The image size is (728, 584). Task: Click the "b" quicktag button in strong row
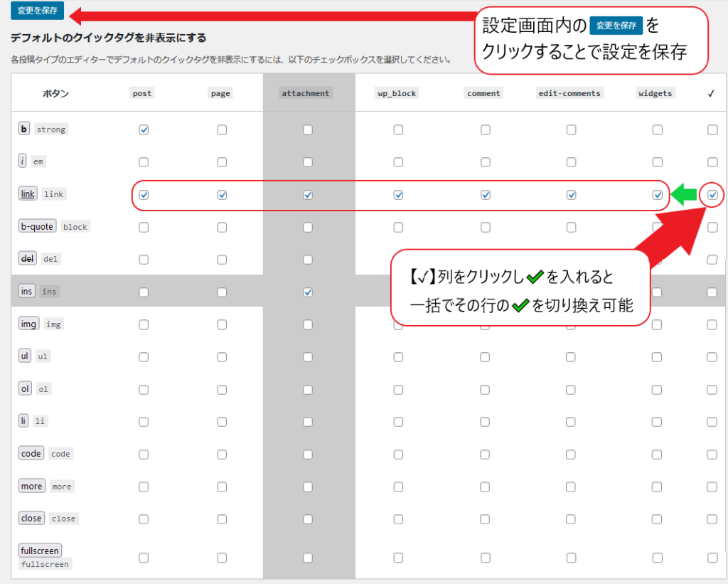[x=23, y=129]
